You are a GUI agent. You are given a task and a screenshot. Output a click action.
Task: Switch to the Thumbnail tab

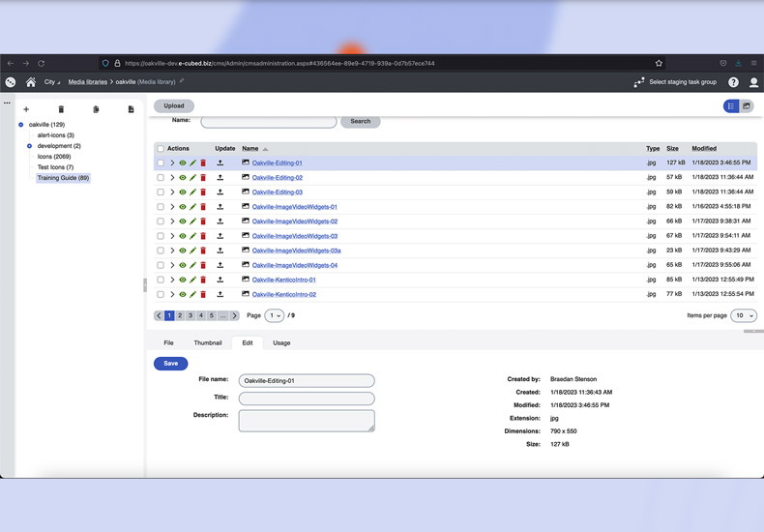[x=208, y=342]
